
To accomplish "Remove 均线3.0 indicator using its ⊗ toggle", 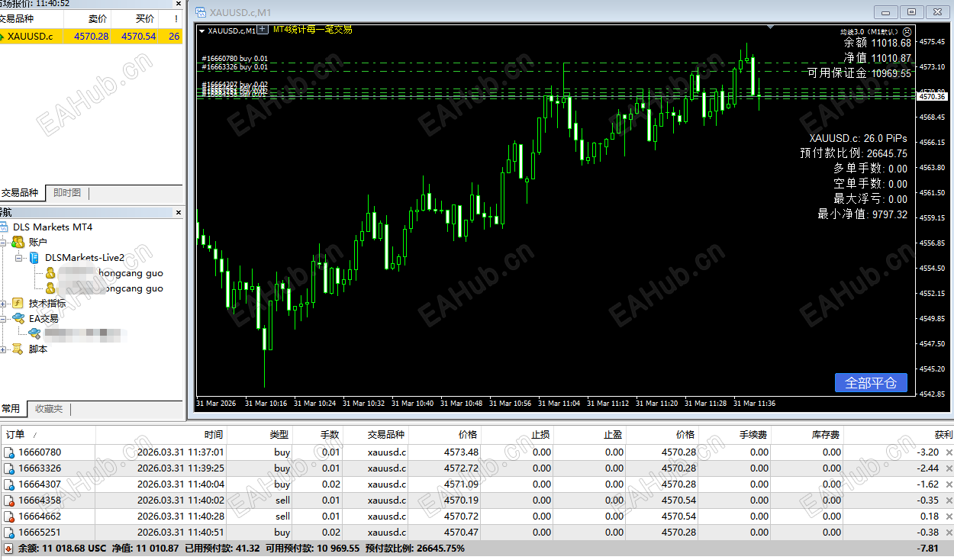I will 907,32.
